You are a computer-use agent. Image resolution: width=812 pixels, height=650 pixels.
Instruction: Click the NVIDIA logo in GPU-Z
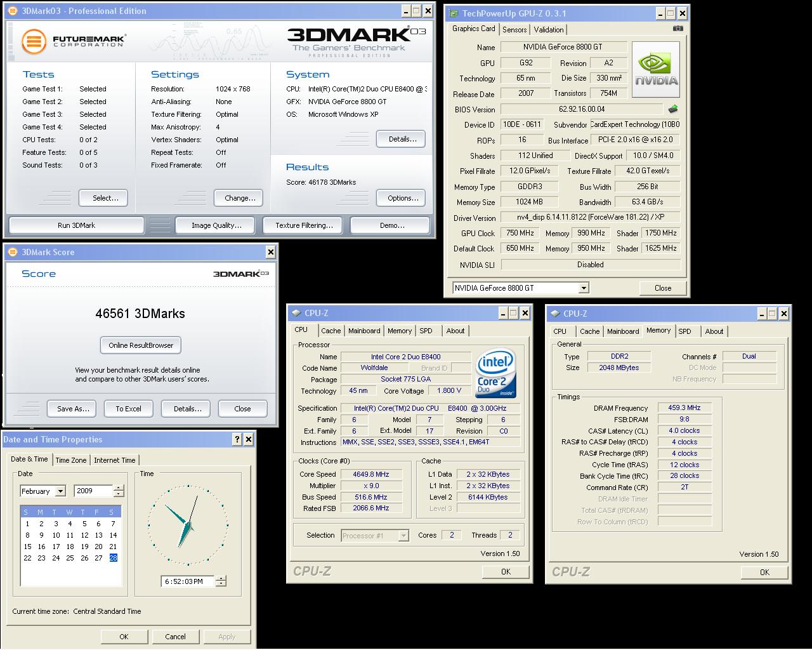(656, 70)
